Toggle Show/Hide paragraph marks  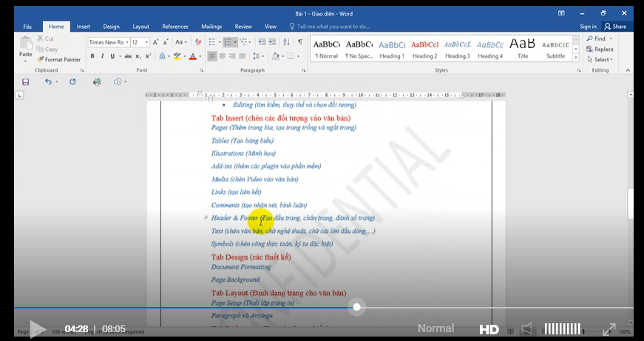click(x=300, y=42)
